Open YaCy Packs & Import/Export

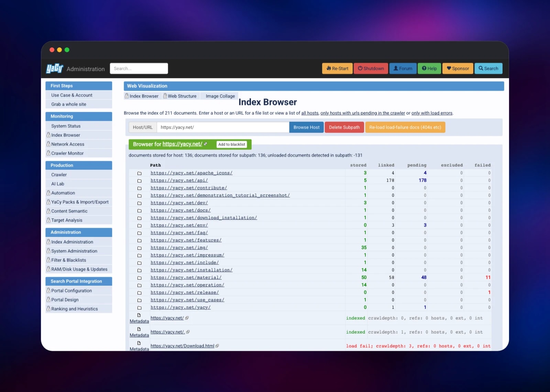tap(79, 202)
